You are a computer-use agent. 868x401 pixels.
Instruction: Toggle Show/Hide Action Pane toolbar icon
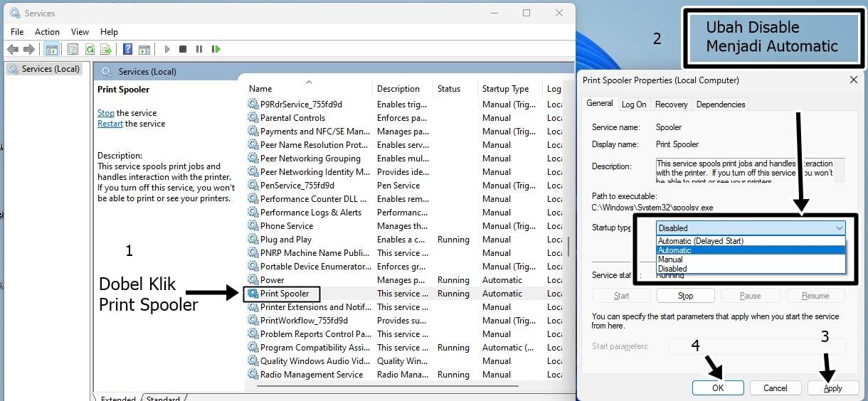(x=144, y=49)
